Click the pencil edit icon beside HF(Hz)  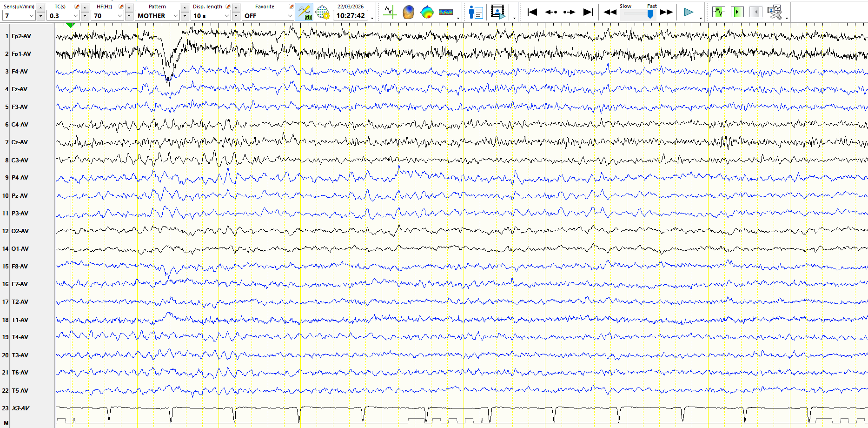pos(121,7)
